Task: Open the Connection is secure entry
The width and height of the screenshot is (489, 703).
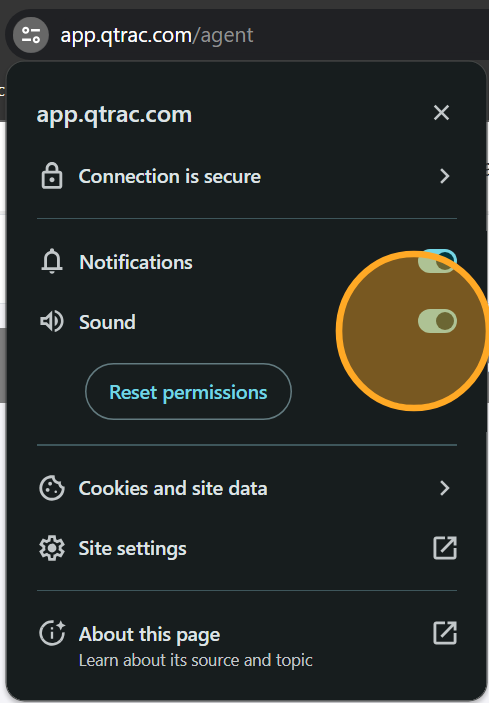Action: pos(247,176)
